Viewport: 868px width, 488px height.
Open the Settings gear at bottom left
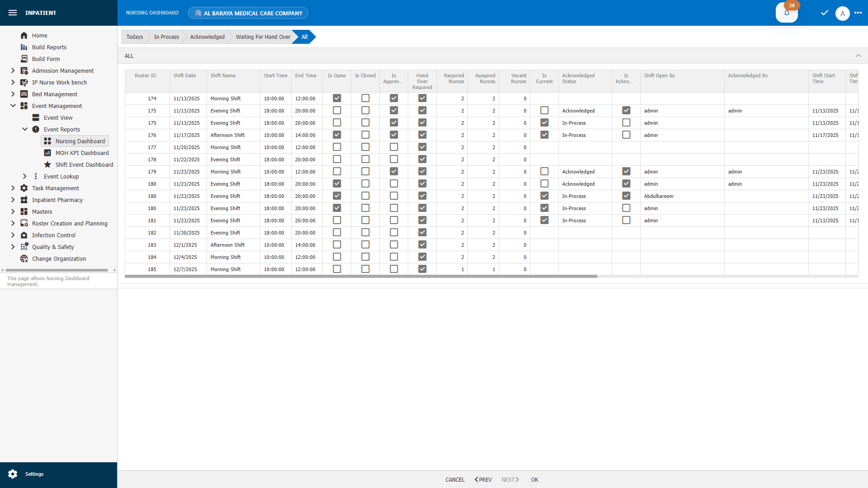coord(13,474)
